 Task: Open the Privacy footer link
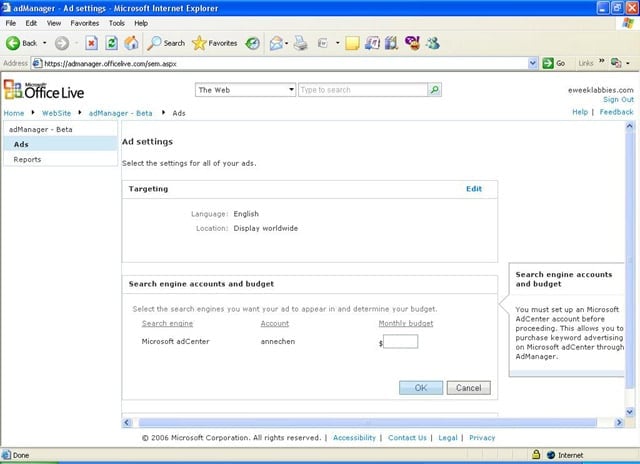[482, 437]
